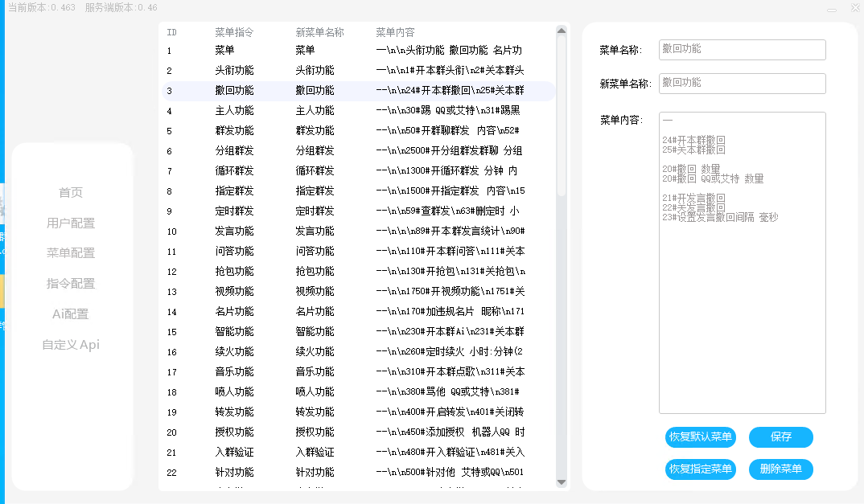Click the 删除菜单 button
This screenshot has width=864, height=504.
pos(781,469)
